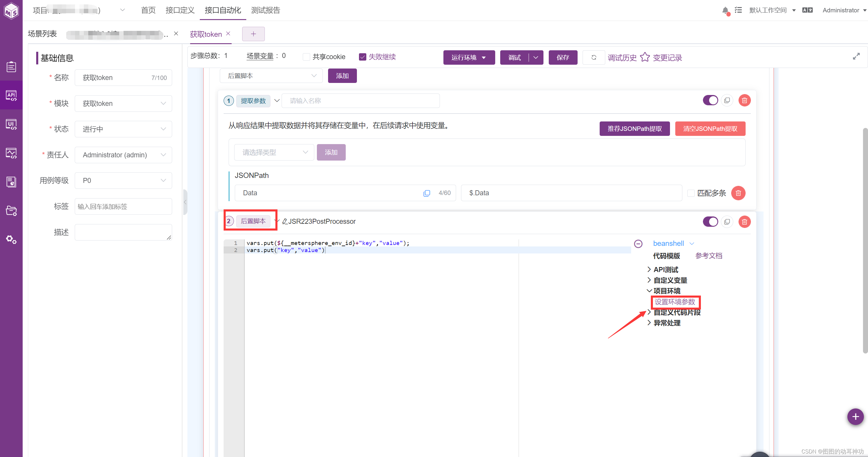Open the project management sidebar icon
Image resolution: width=868 pixels, height=457 pixels.
pos(11,211)
